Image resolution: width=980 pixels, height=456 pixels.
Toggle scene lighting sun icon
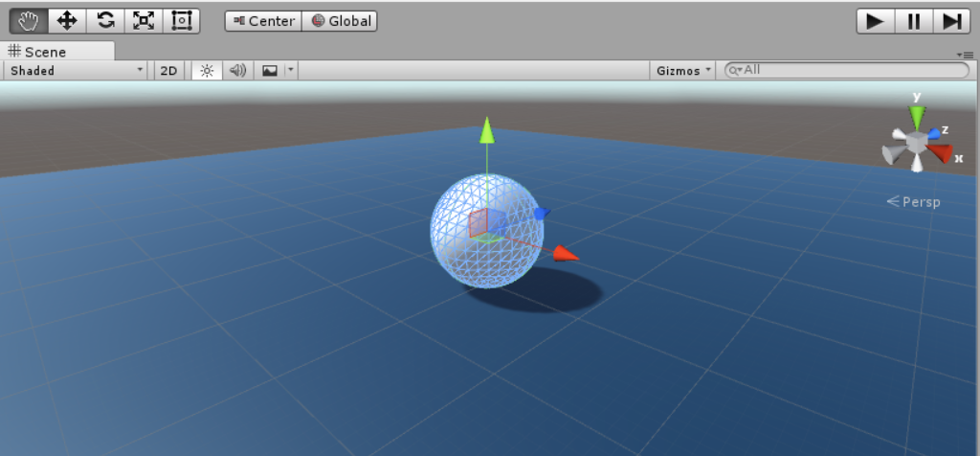(x=207, y=71)
